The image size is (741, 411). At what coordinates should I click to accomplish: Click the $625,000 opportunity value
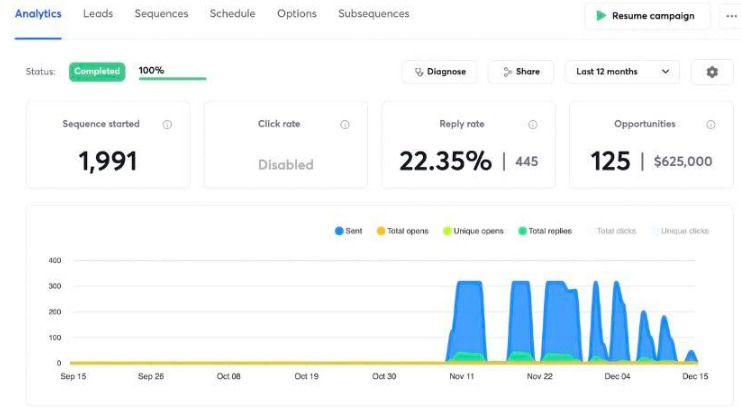683,162
